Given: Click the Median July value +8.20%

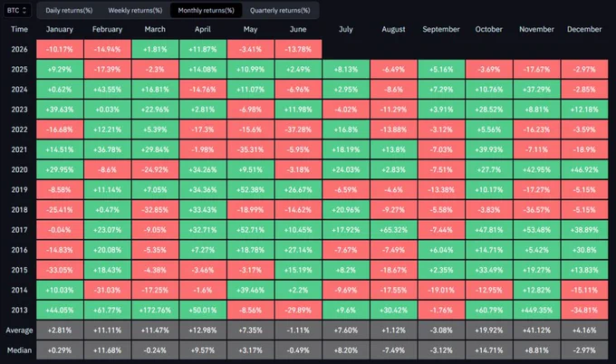Looking at the screenshot, I should point(346,350).
